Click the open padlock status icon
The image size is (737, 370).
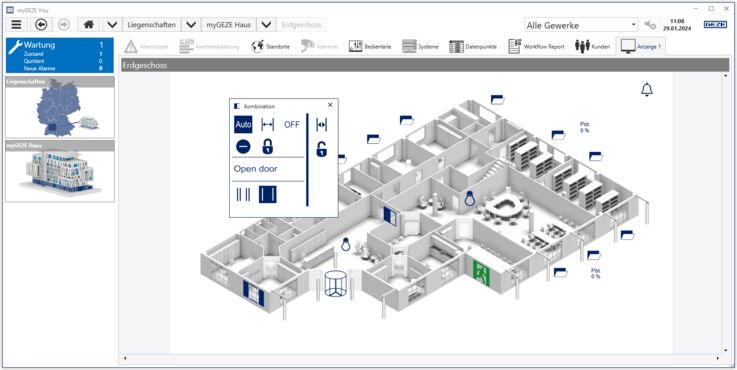tap(321, 149)
